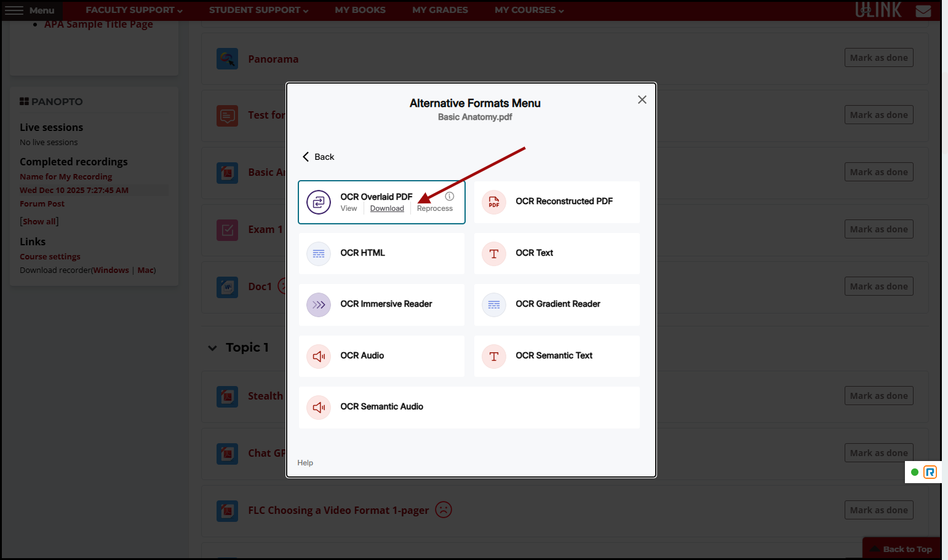Click the OCR Semantic Text icon
The image size is (948, 560).
(494, 356)
